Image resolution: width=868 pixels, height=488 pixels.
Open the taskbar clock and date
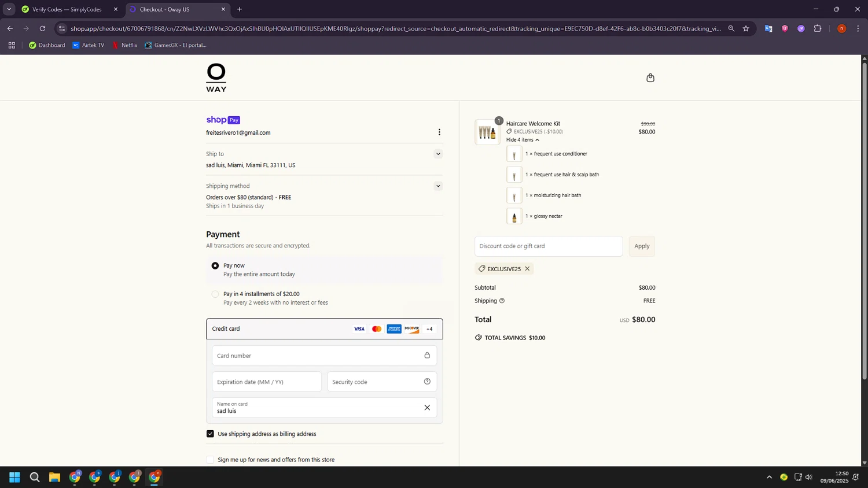(834, 477)
